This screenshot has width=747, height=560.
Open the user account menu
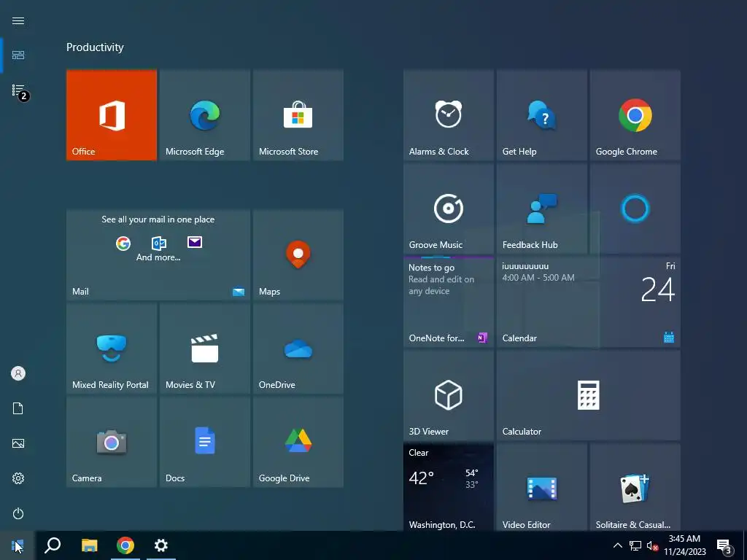coord(18,373)
